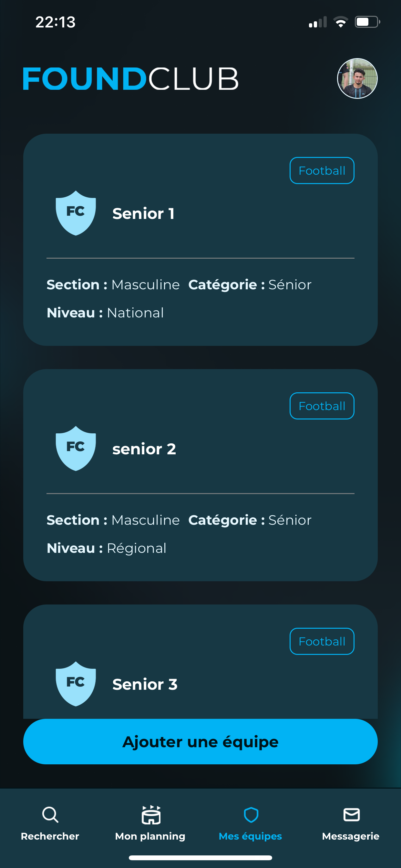Tap the battery status icon
The height and width of the screenshot is (868, 401).
click(x=367, y=22)
